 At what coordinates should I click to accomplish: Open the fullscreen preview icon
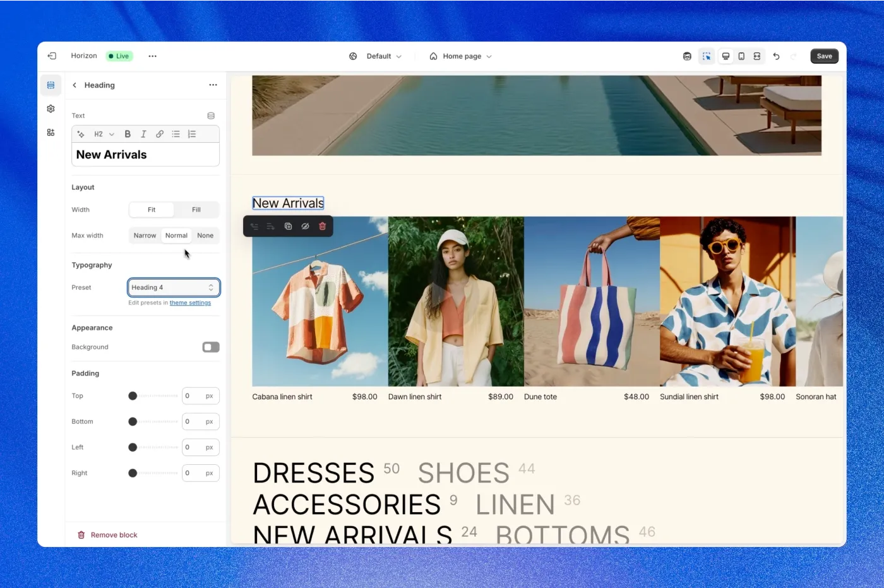pos(756,56)
